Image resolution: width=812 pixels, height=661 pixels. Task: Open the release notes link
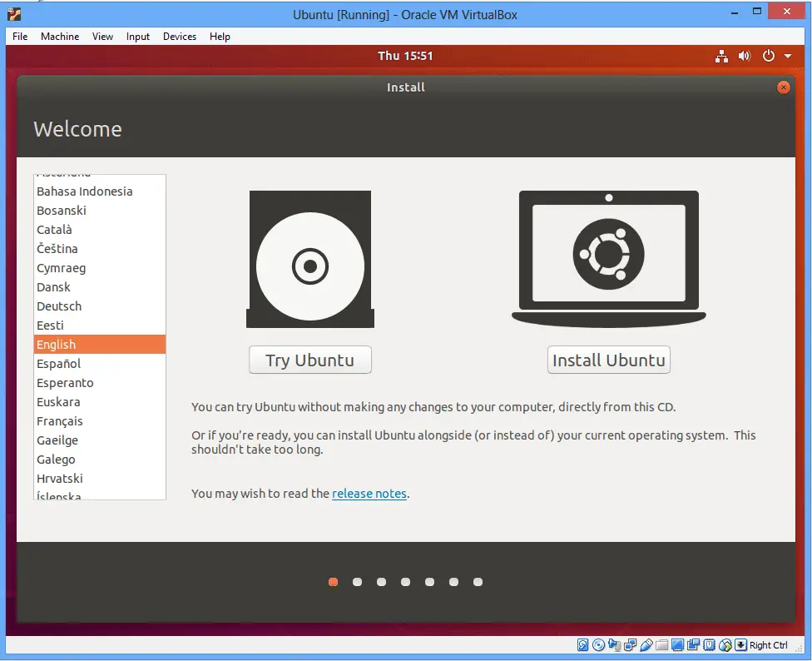pyautogui.click(x=369, y=494)
